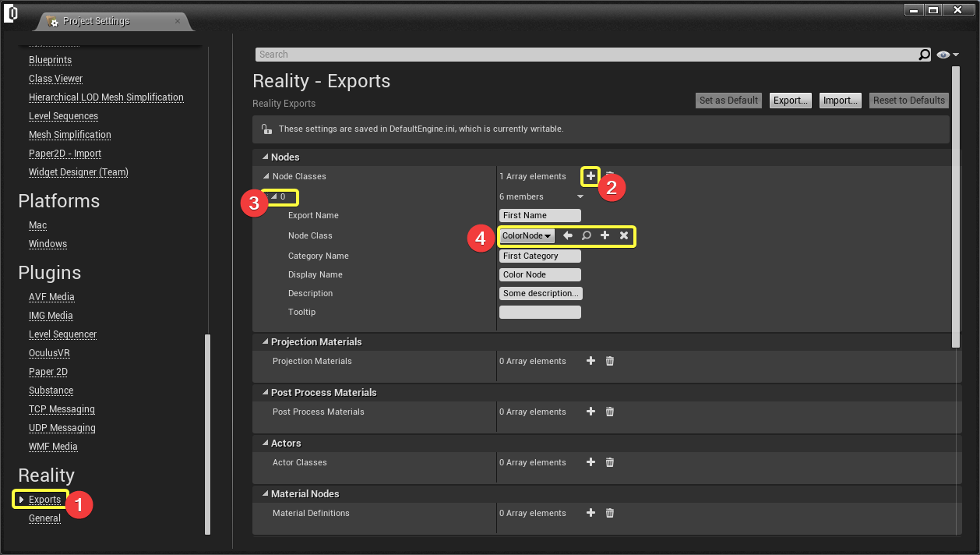Click the search magnifier icon in settings
This screenshot has height=555, width=980.
click(x=925, y=55)
